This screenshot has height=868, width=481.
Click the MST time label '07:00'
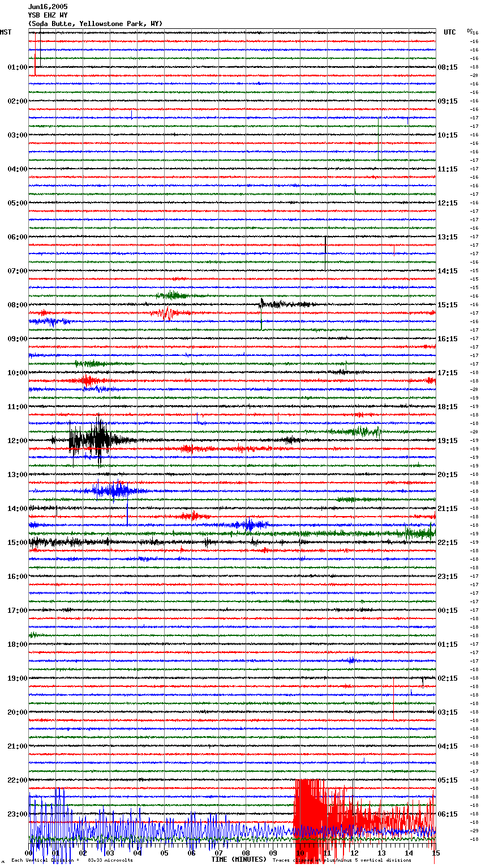click(17, 271)
